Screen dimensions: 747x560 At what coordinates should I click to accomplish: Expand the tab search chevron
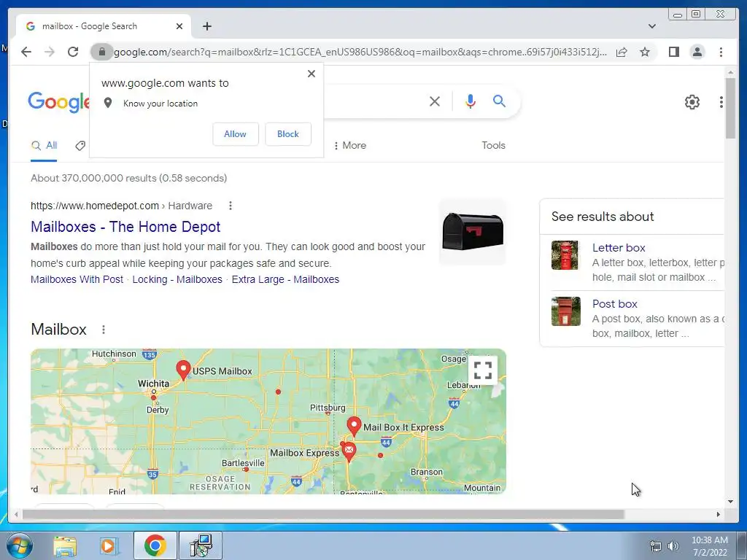[652, 26]
